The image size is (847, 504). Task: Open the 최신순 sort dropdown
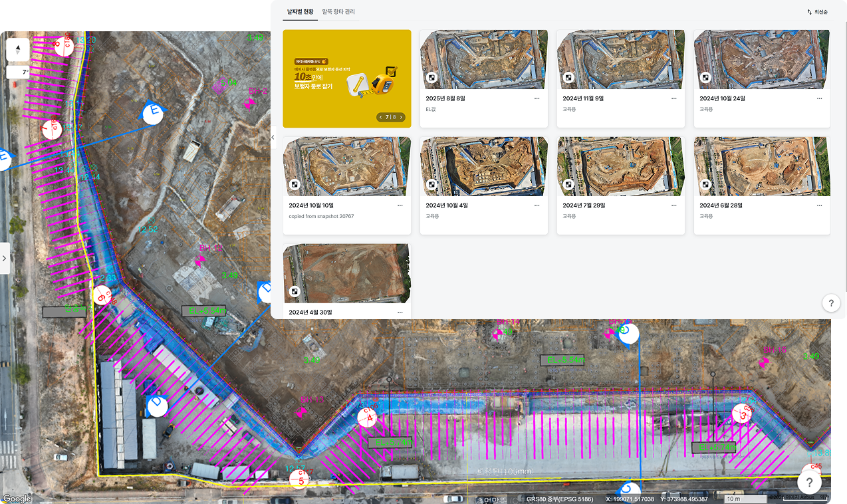818,12
